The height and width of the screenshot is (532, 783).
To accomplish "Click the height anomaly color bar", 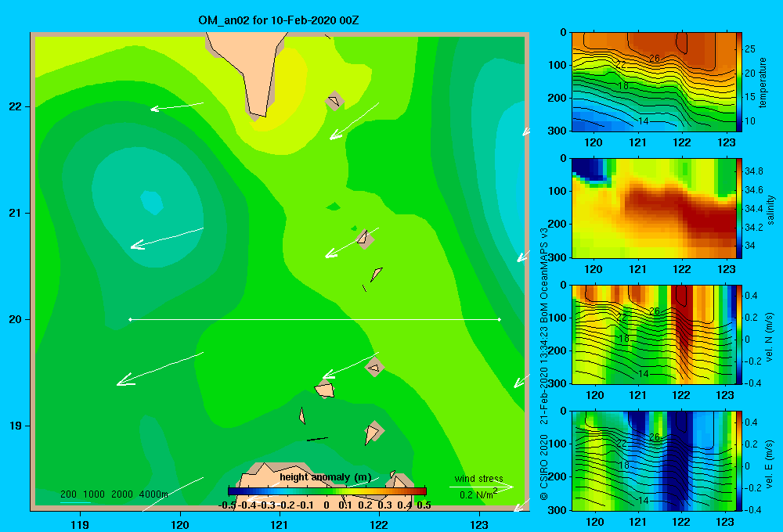I will pos(327,491).
